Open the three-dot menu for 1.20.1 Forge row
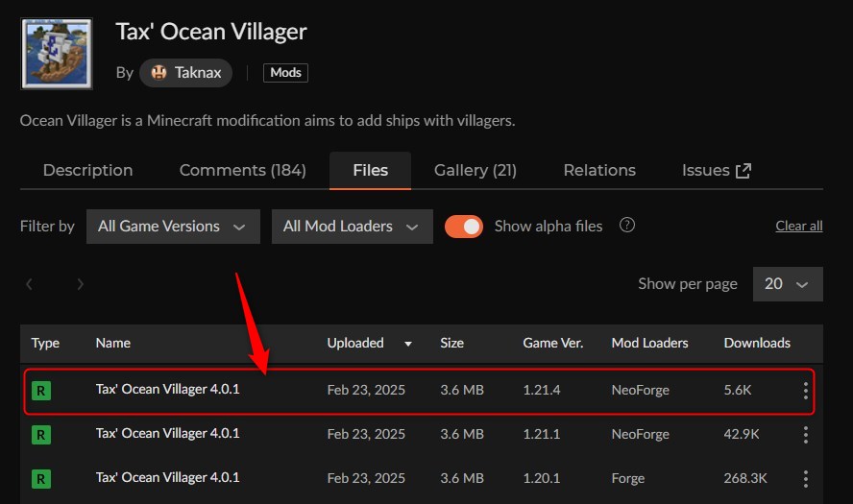Image resolution: width=853 pixels, height=504 pixels. (806, 478)
